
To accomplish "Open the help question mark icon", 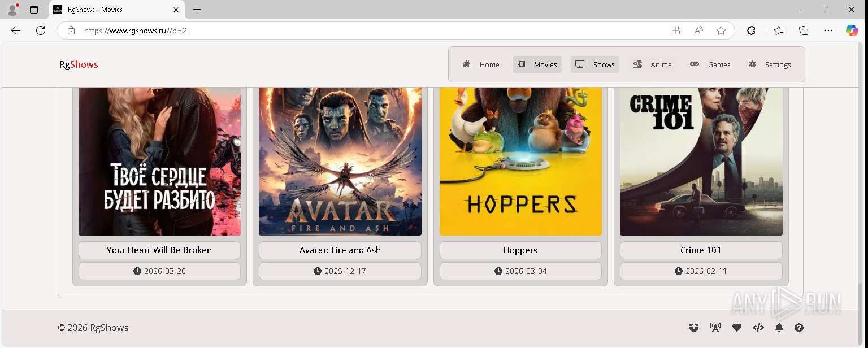I will (x=799, y=328).
